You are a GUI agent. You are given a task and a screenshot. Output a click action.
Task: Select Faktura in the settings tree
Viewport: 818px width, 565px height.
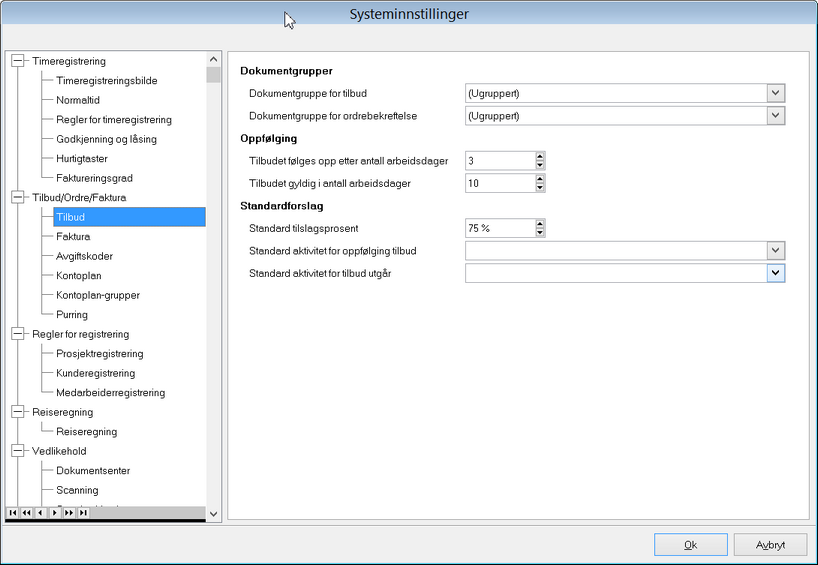(x=73, y=237)
